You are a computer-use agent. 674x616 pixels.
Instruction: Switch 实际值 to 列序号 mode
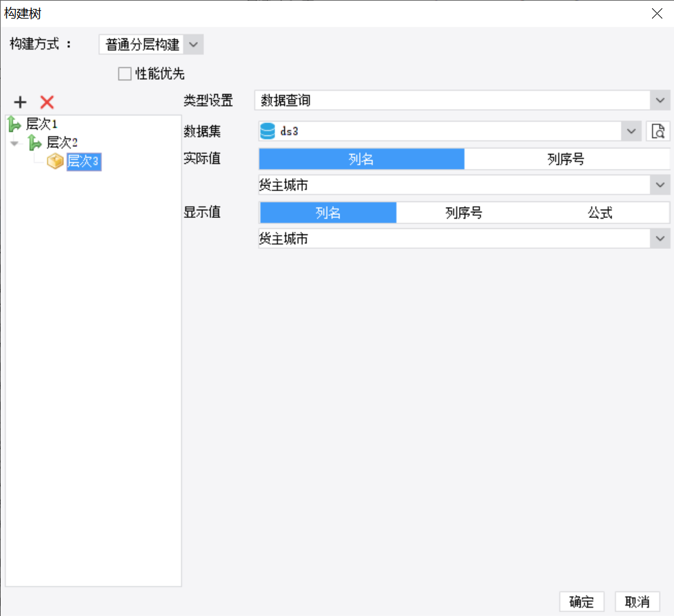(x=566, y=159)
